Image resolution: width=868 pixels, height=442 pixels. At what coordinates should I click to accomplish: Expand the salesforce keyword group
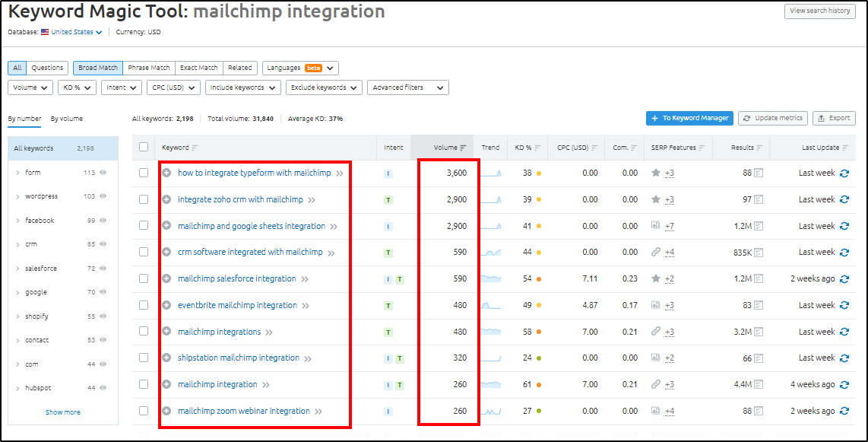[x=17, y=269]
